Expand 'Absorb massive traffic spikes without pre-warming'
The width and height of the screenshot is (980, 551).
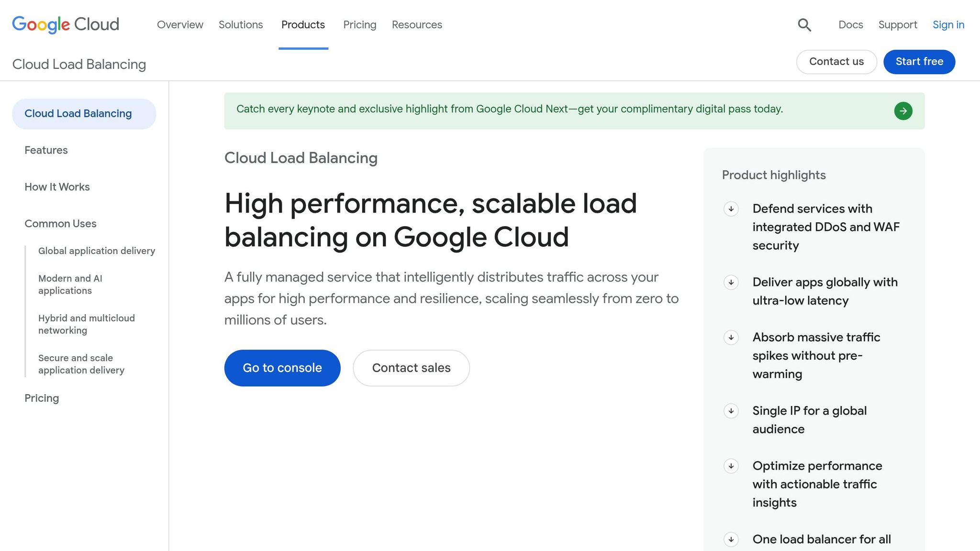click(731, 337)
